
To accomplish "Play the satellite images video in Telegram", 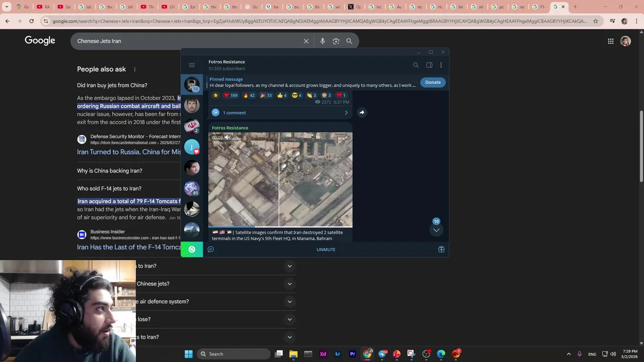I will click(280, 179).
